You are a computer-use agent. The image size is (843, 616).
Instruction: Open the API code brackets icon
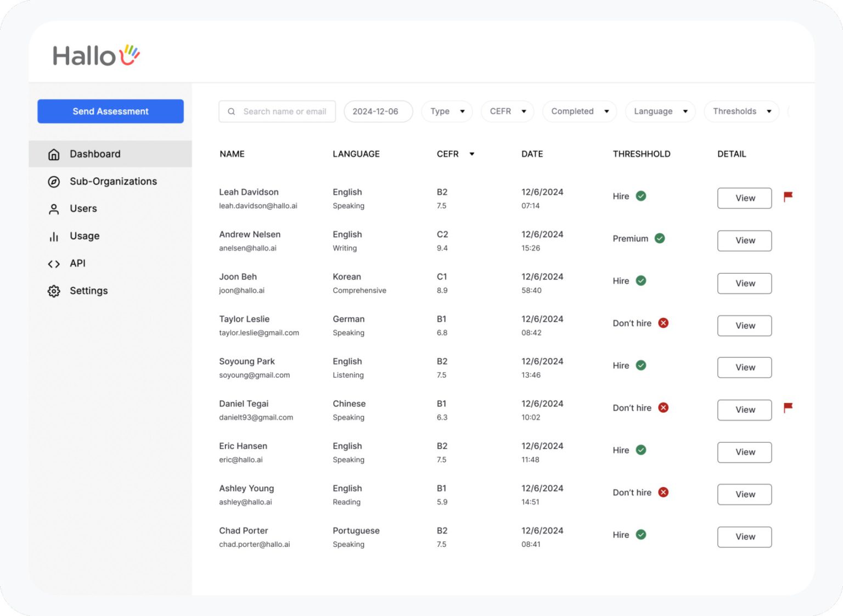coord(53,264)
